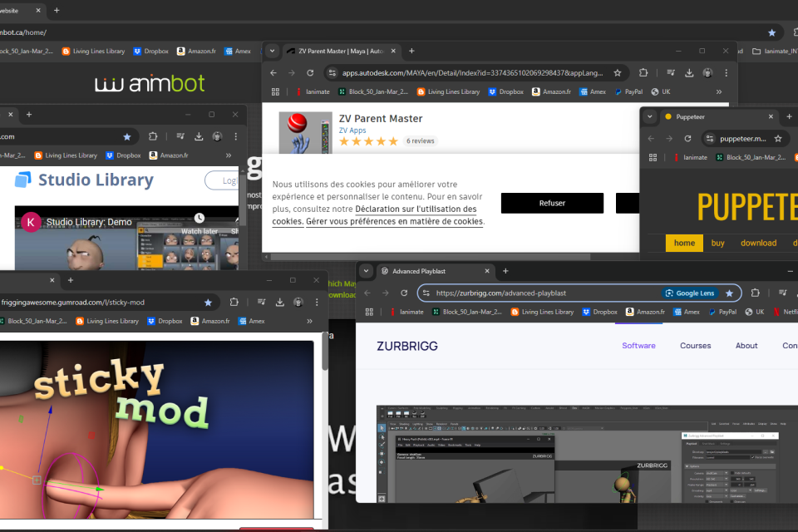
Task: Open Living Lines Library bookmark in Playblast window
Action: tap(542, 312)
